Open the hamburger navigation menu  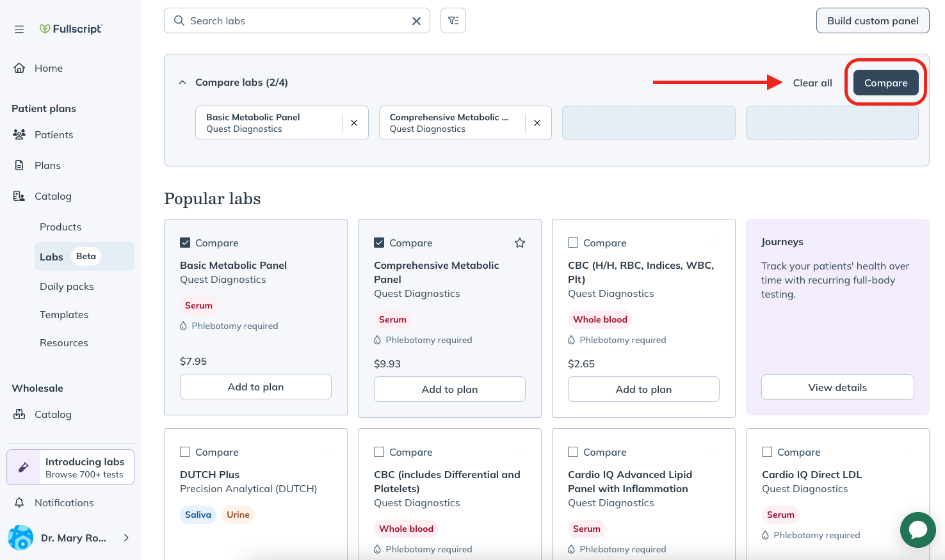coord(19,29)
